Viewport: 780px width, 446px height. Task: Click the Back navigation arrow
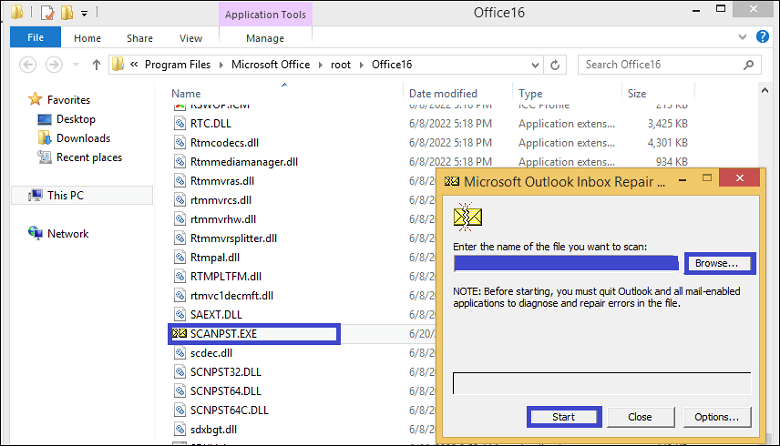25,65
